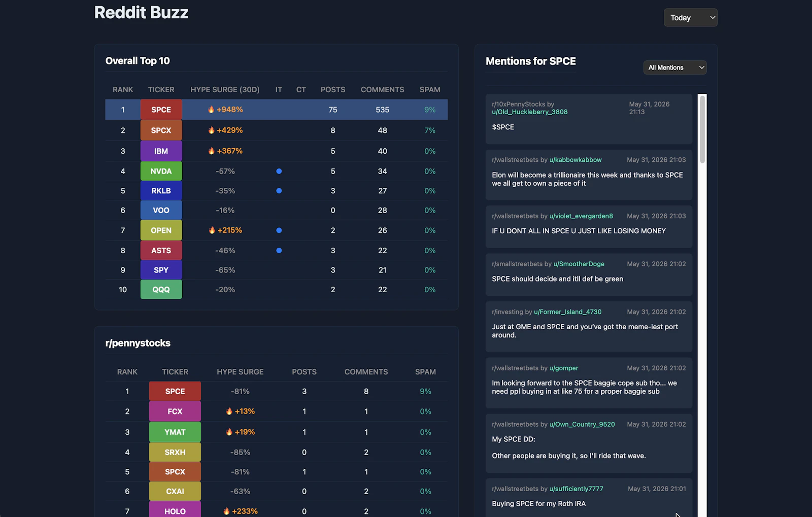
Task: Select the SPCE ticker badge in Overall Top 10
Action: [161, 110]
